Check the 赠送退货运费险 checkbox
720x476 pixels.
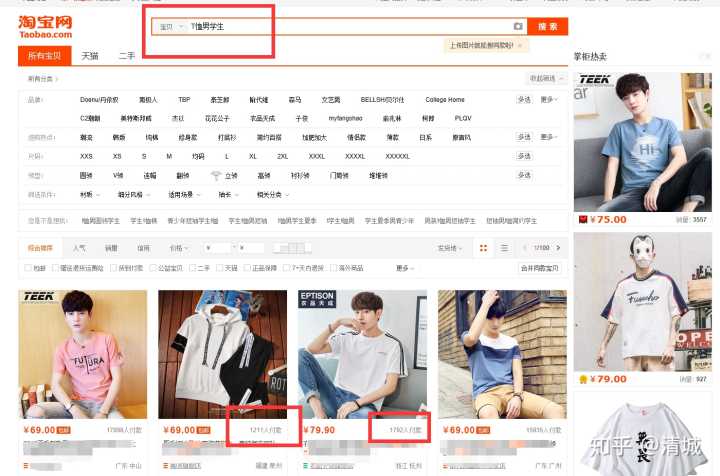pyautogui.click(x=56, y=268)
